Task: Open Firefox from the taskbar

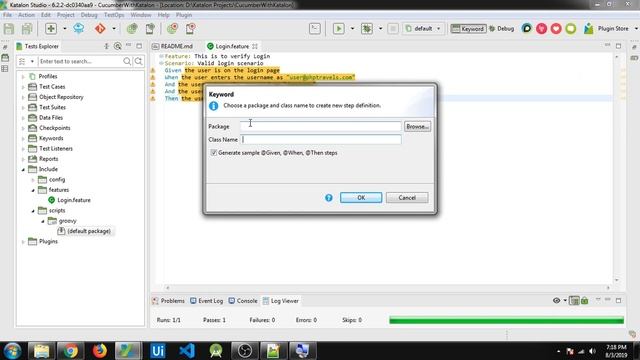Action: pyautogui.click(x=99, y=351)
